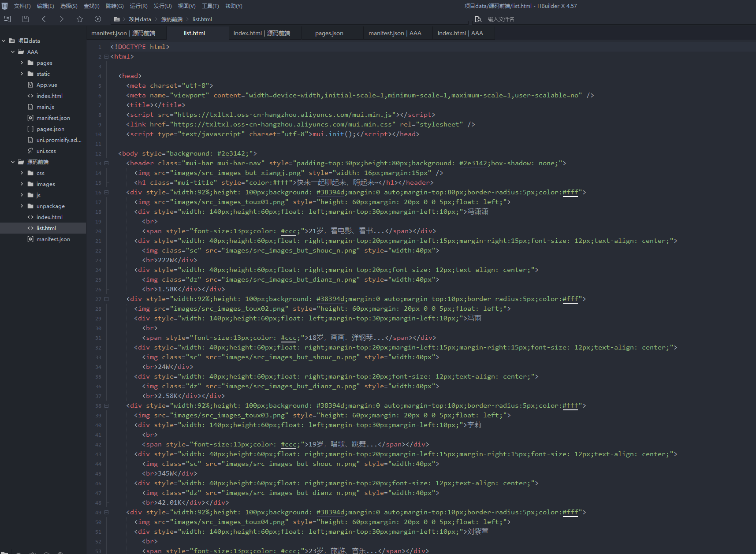Toggle code folding at line 27

point(106,299)
